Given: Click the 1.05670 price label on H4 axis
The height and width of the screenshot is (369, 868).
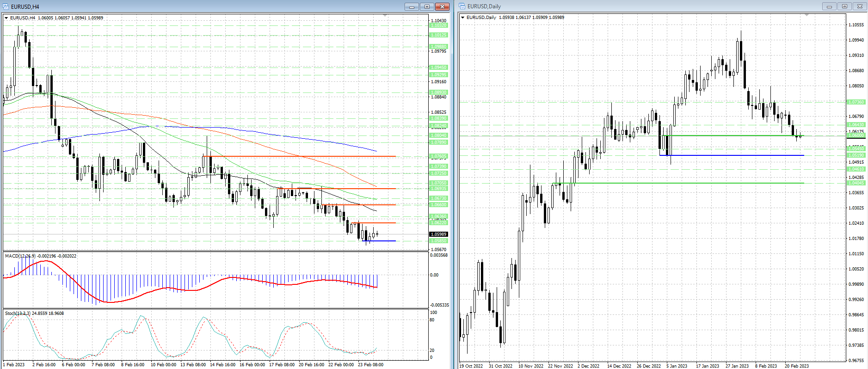Looking at the screenshot, I should tap(439, 249).
